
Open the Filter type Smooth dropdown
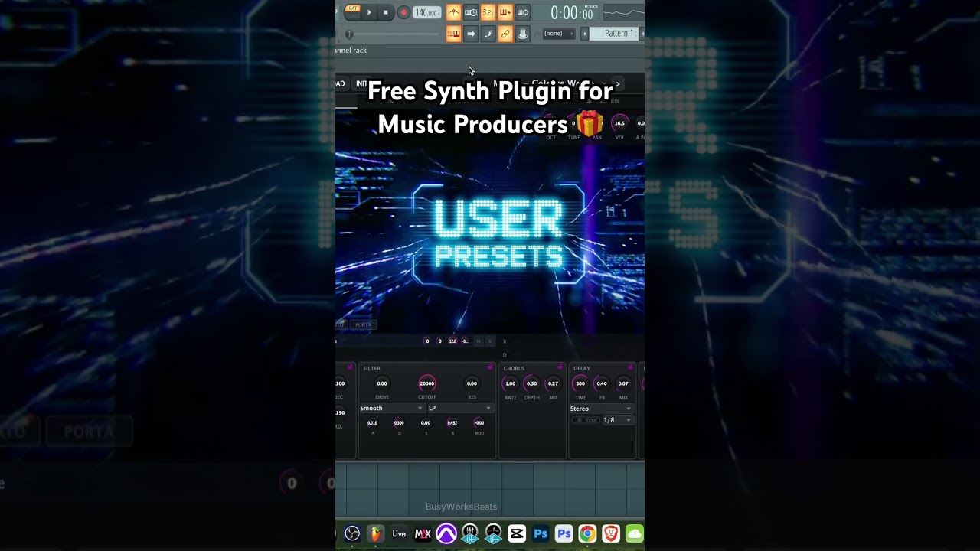(391, 409)
